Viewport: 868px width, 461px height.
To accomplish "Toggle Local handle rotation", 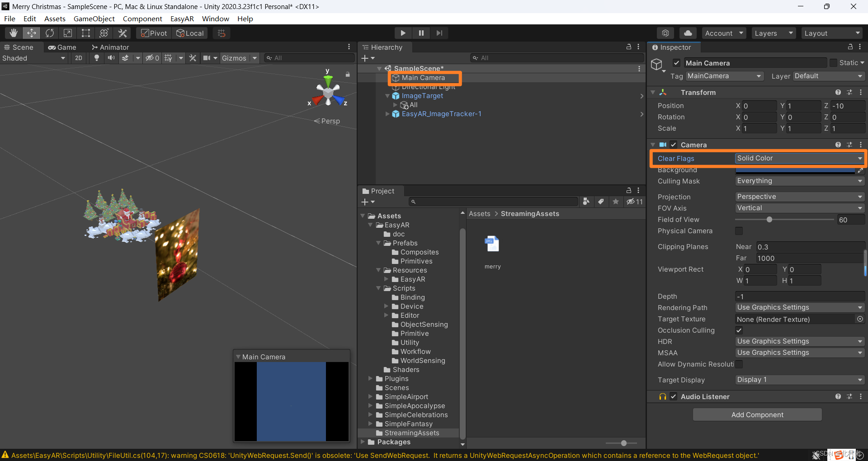I will pos(190,33).
